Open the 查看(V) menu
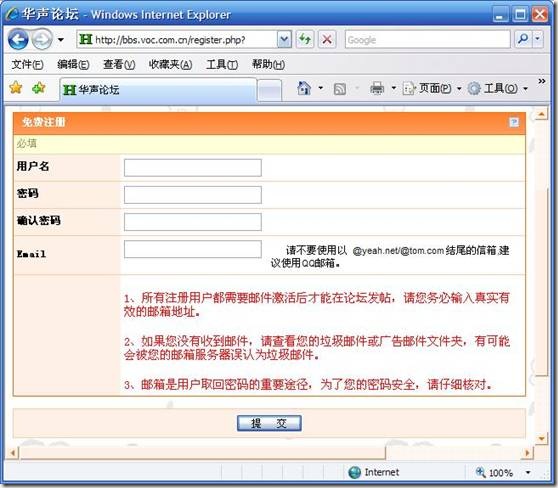Image resolution: width=558 pixels, height=488 pixels. (119, 65)
